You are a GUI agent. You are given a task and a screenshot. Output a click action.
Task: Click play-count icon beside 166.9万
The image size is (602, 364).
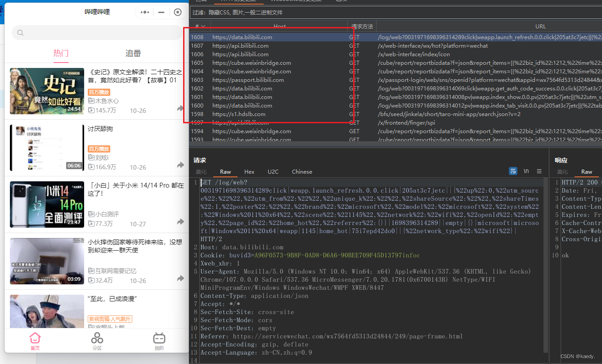point(91,167)
